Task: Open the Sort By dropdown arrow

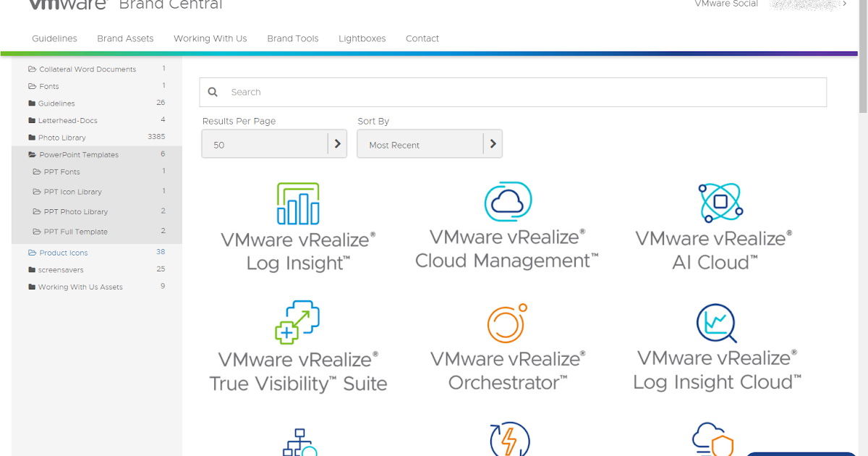Action: pyautogui.click(x=493, y=143)
